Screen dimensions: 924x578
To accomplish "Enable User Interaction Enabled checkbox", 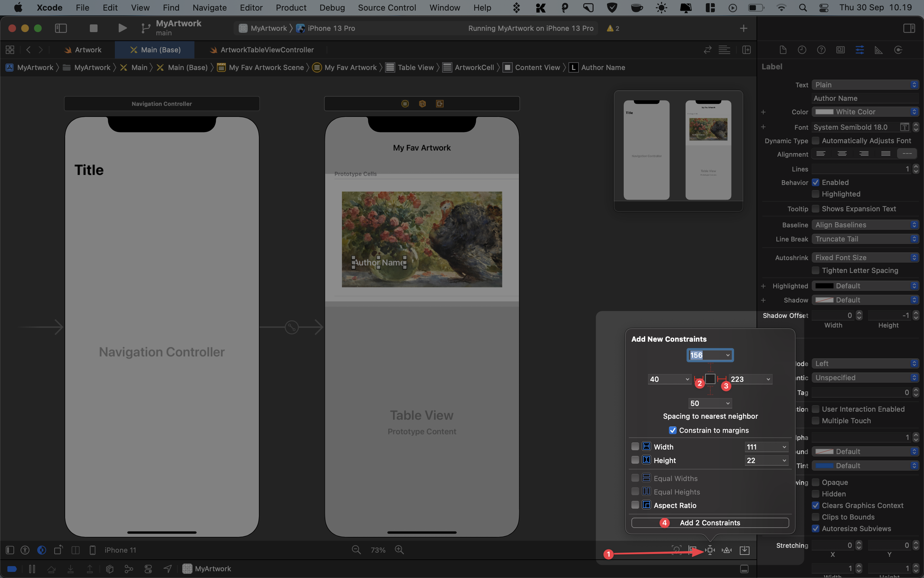I will coord(816,409).
